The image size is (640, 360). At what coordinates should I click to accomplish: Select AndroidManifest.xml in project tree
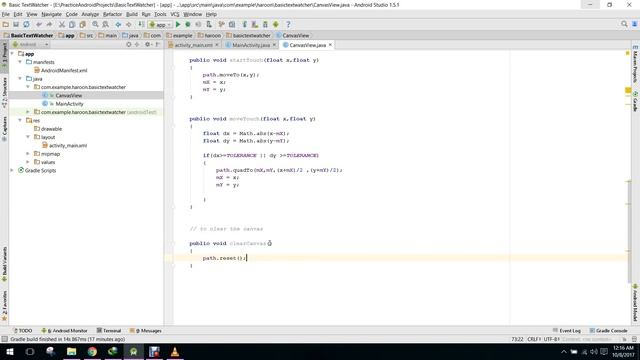[x=64, y=70]
